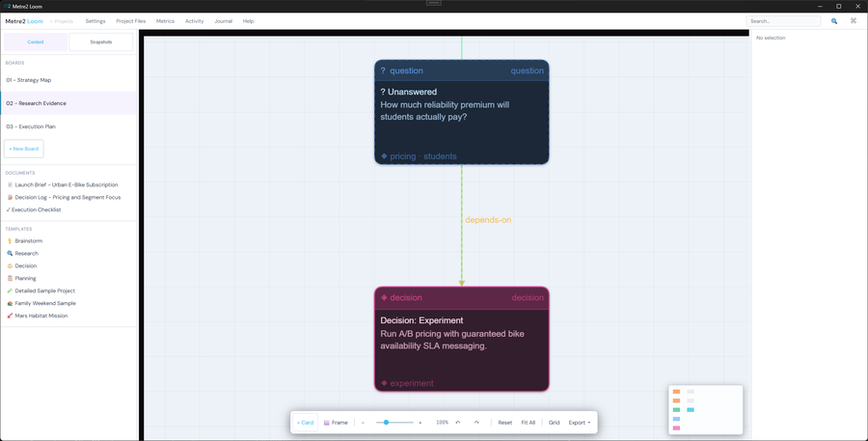The width and height of the screenshot is (868, 441).
Task: Select the 01 - Strategy Map board
Action: point(68,80)
